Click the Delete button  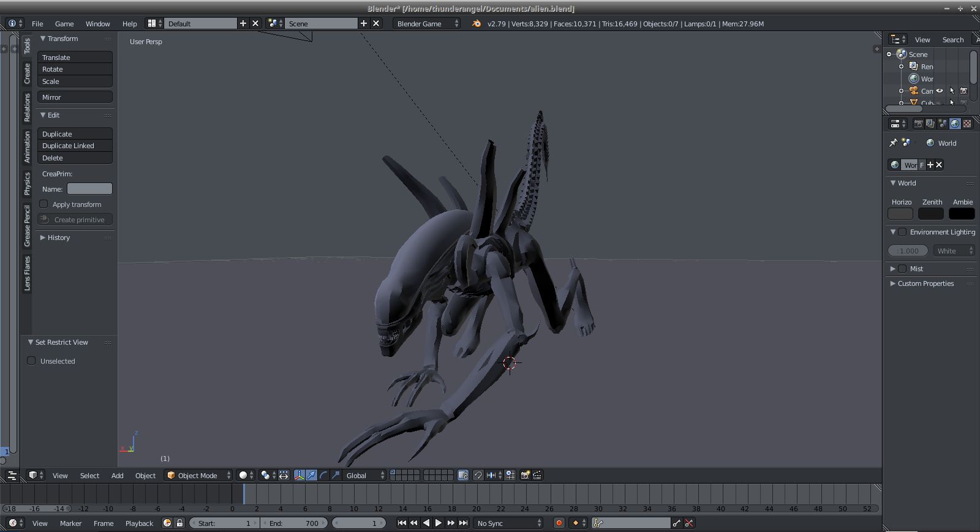pyautogui.click(x=75, y=158)
